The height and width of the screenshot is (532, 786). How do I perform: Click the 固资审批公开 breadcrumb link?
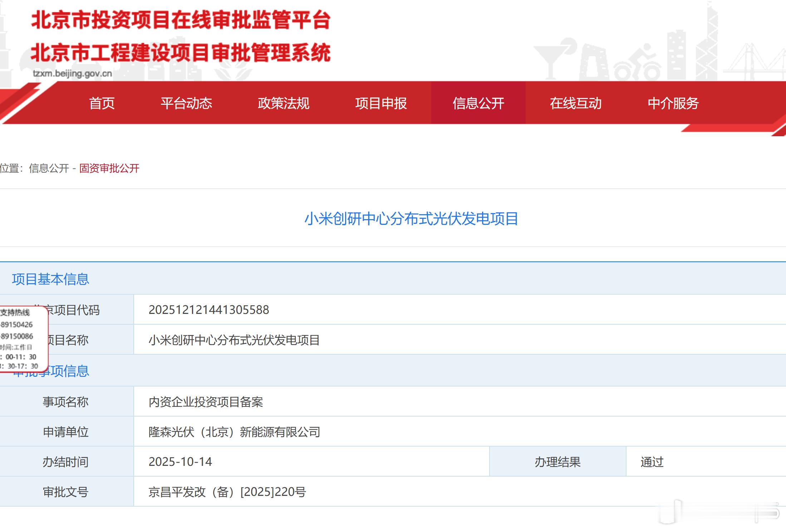(x=109, y=168)
